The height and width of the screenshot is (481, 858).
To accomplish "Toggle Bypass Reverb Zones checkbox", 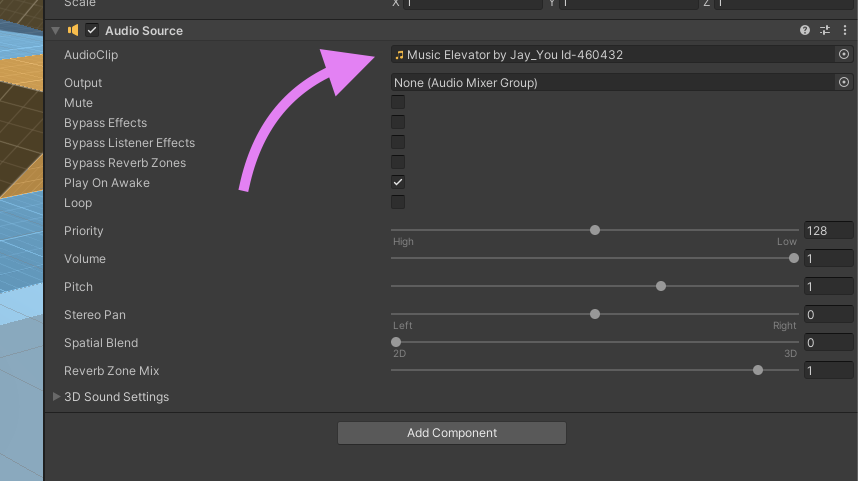I will [x=398, y=163].
